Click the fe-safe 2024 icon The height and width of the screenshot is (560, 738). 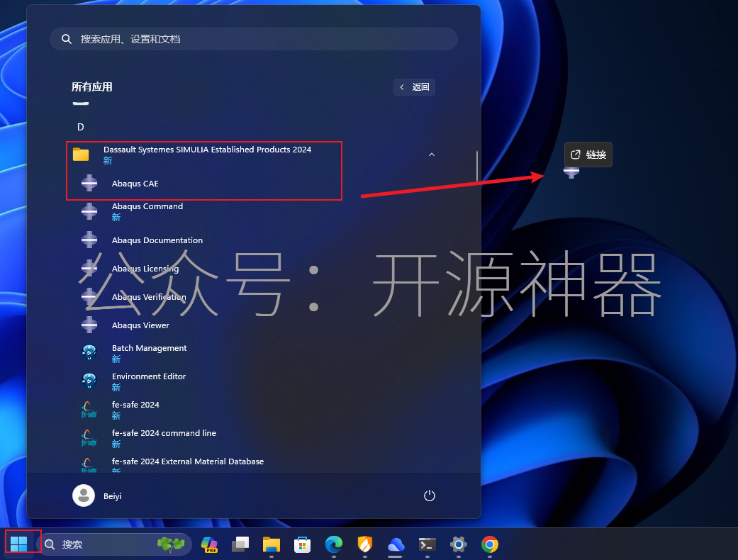89,410
